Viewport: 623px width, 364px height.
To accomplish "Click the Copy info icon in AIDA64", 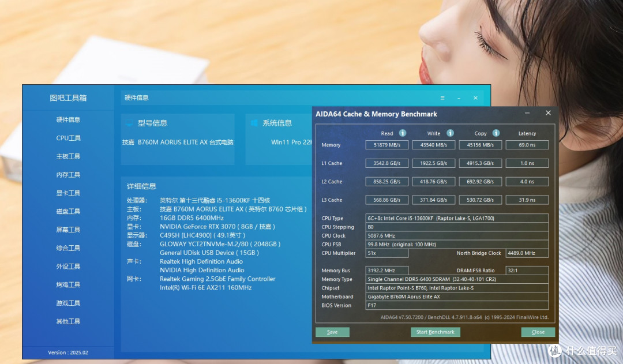I will (496, 133).
